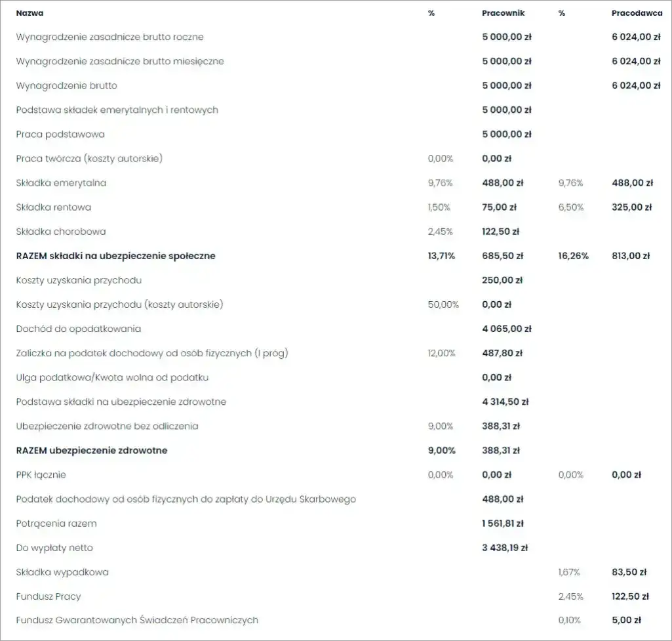
Task: Select RAZEM składki na ubezpieczenie społeczne label
Action: tap(115, 256)
